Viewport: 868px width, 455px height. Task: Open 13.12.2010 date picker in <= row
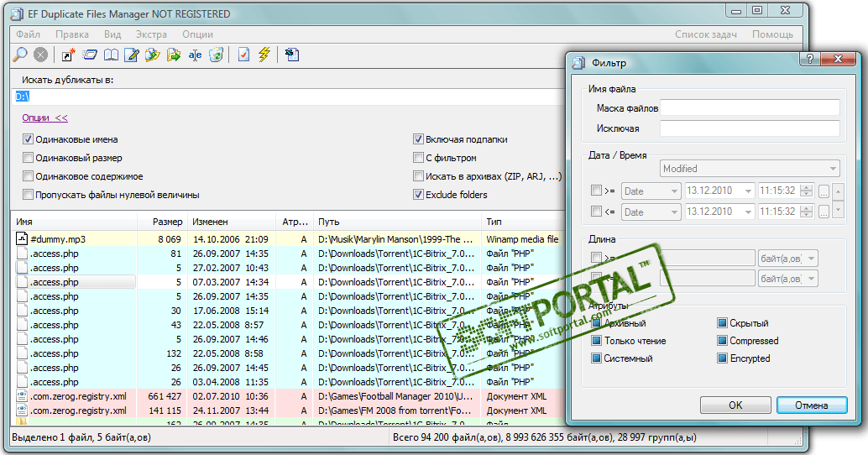pyautogui.click(x=719, y=212)
